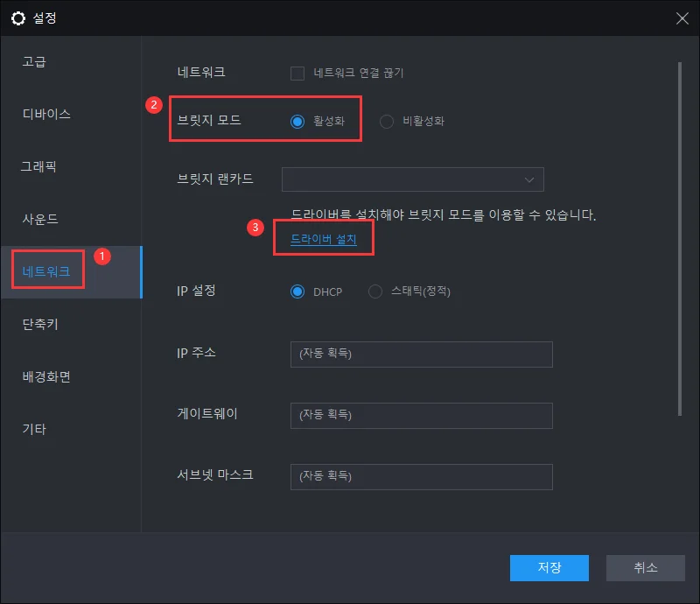Click the 설정 title text
The width and height of the screenshot is (700, 604).
[x=45, y=18]
